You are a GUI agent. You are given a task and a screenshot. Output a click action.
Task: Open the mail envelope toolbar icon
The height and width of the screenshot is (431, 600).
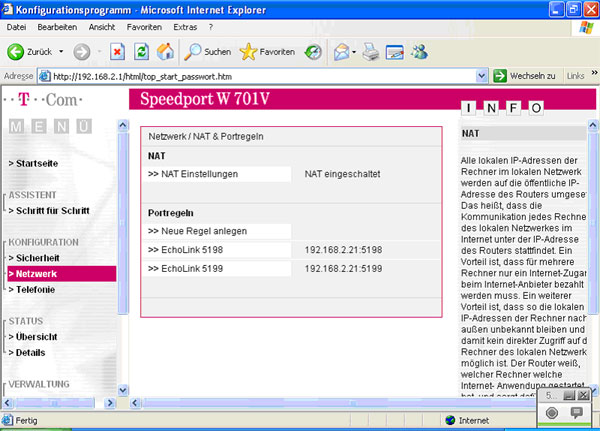[342, 51]
